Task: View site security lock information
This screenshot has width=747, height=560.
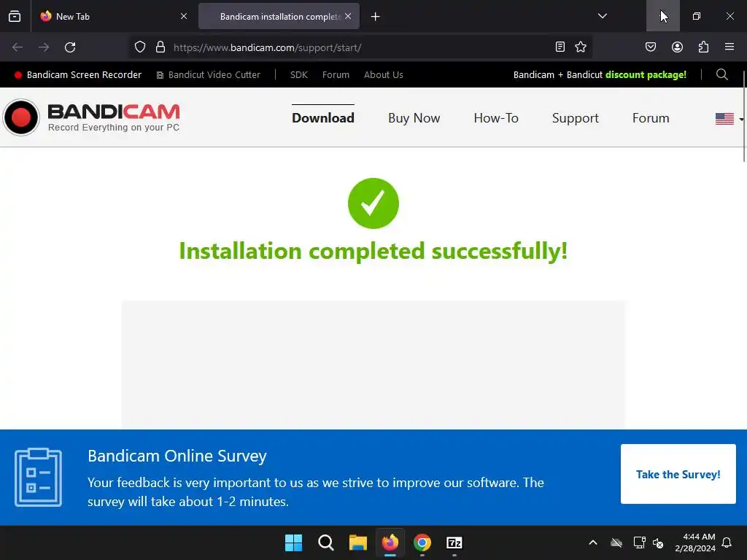Action: pos(160,47)
